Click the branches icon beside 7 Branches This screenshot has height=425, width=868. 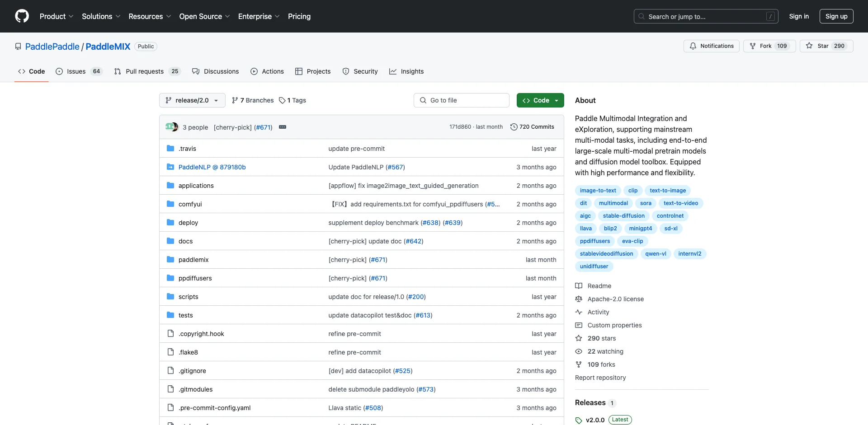pos(235,100)
